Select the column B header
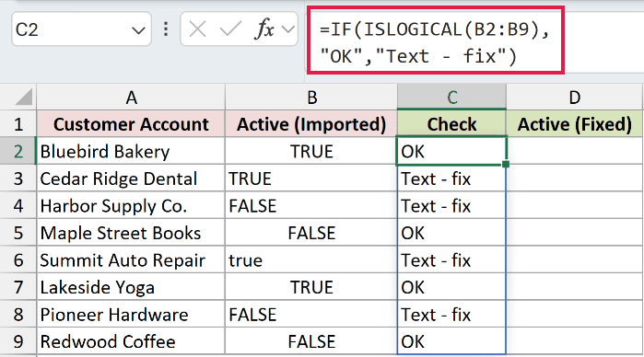 311,98
